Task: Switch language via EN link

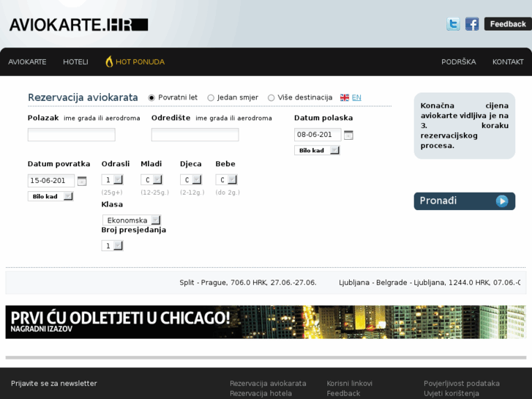Action: pyautogui.click(x=356, y=98)
